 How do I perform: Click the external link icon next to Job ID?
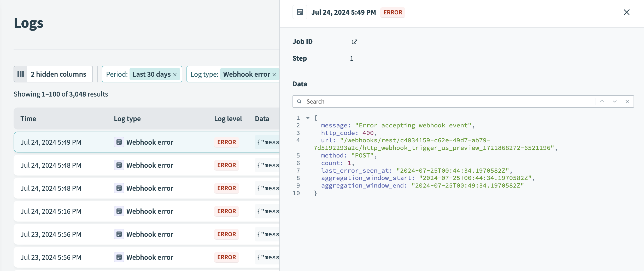tap(354, 41)
